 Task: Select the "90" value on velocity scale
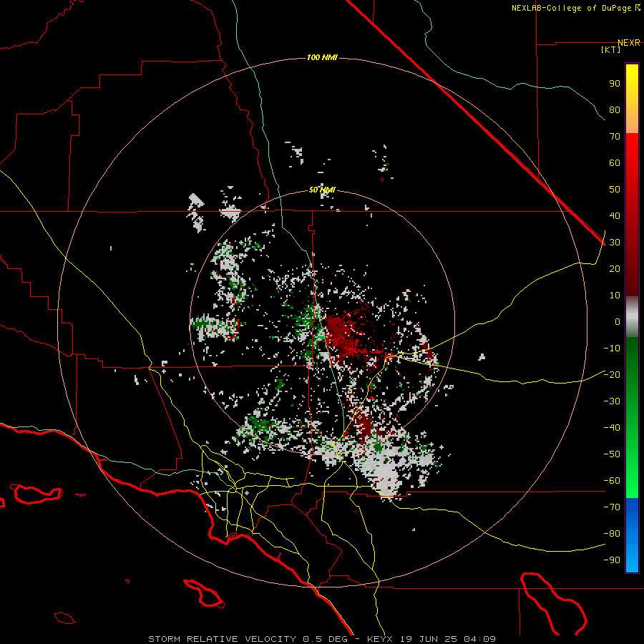(x=615, y=84)
